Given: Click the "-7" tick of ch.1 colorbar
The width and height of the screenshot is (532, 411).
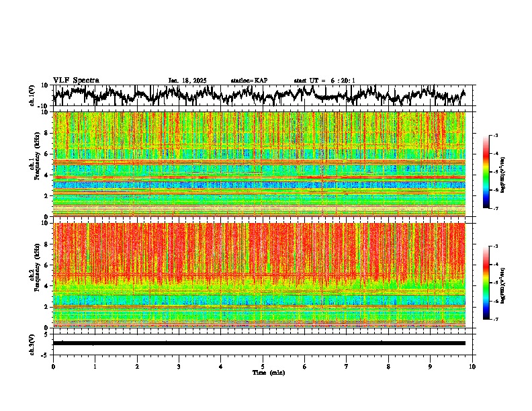Looking at the screenshot, I should tap(495, 209).
